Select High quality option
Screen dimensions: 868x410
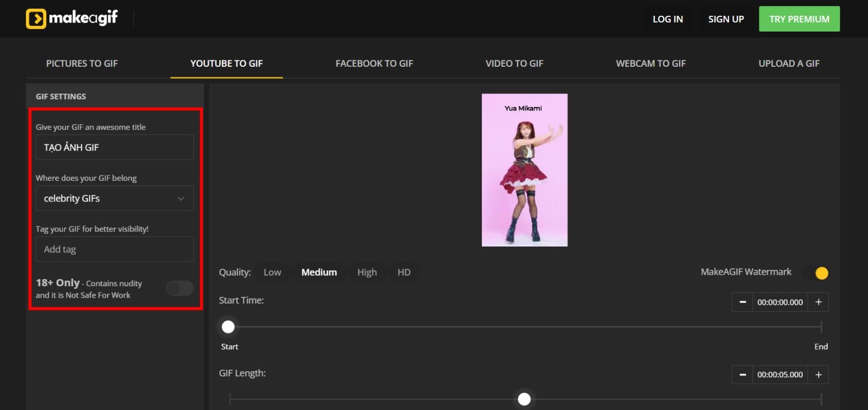pos(367,273)
